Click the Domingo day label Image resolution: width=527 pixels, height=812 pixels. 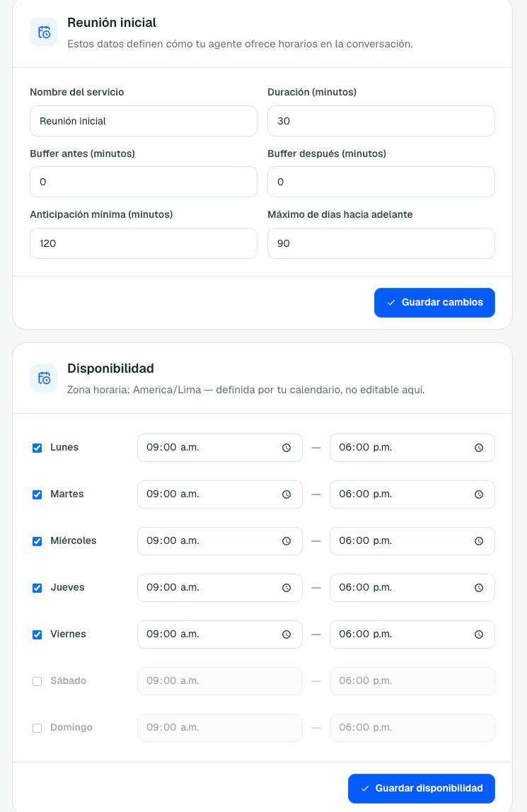pyautogui.click(x=71, y=727)
